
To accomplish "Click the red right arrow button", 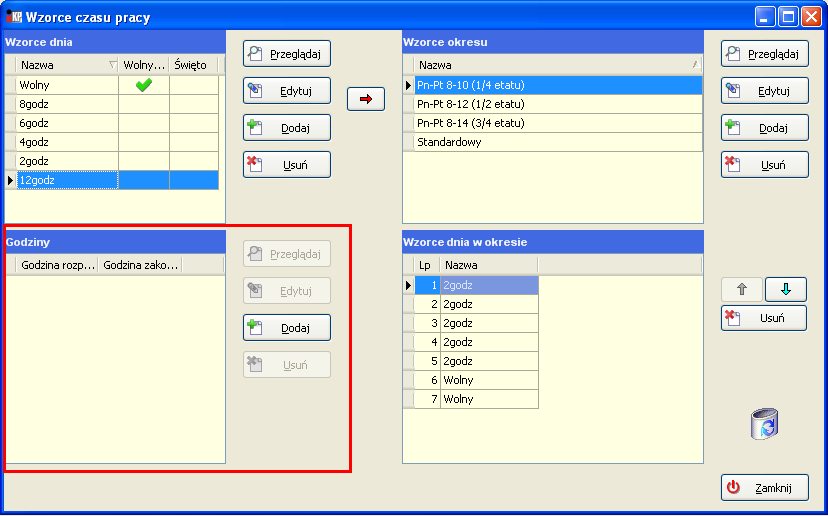I will [366, 99].
